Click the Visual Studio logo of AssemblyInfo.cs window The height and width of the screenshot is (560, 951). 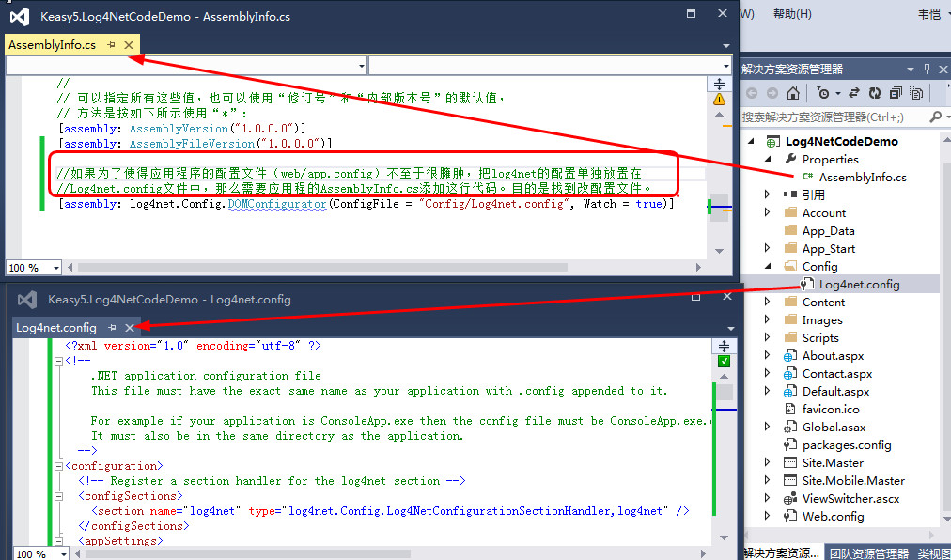[21, 16]
